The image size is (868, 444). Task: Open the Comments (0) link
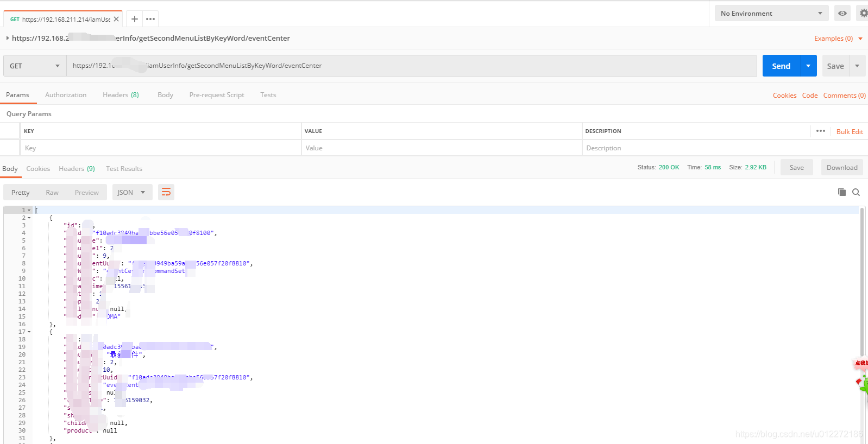pyautogui.click(x=844, y=95)
